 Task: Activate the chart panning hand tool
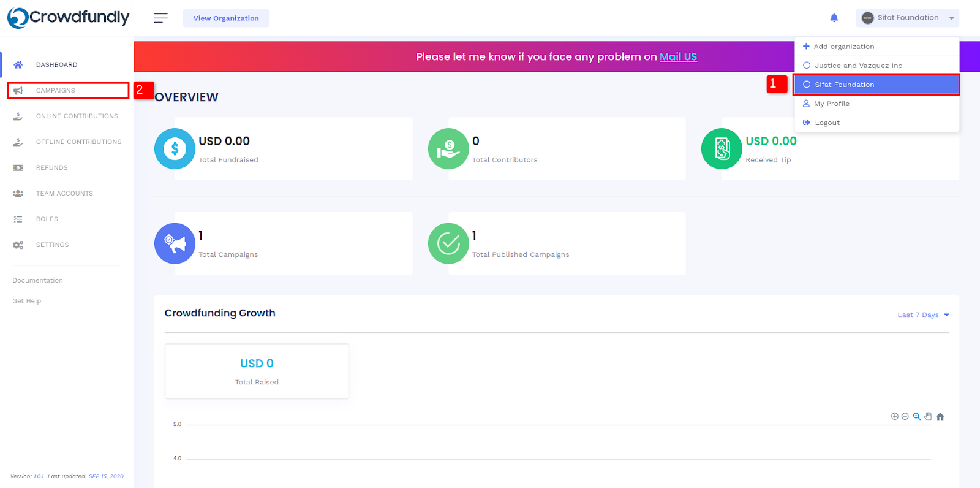pyautogui.click(x=928, y=417)
